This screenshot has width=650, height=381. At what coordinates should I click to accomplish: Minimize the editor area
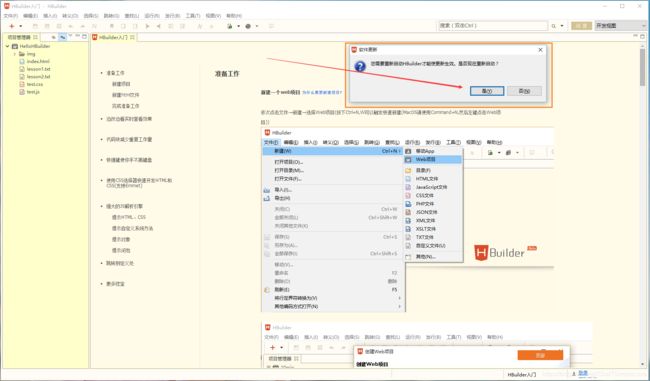point(635,36)
